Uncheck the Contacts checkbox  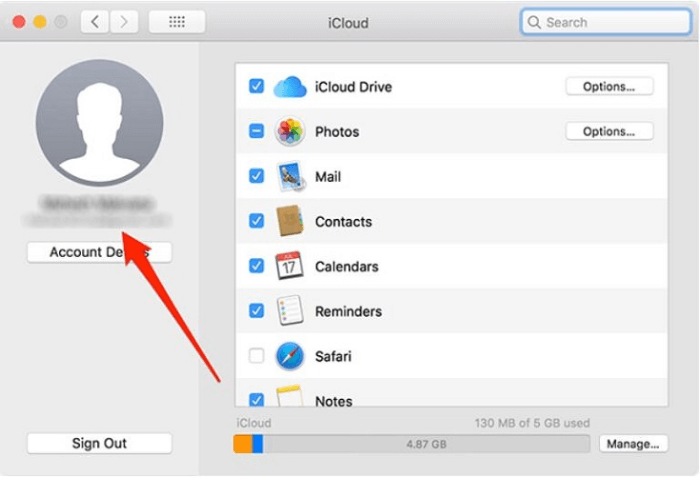(256, 221)
